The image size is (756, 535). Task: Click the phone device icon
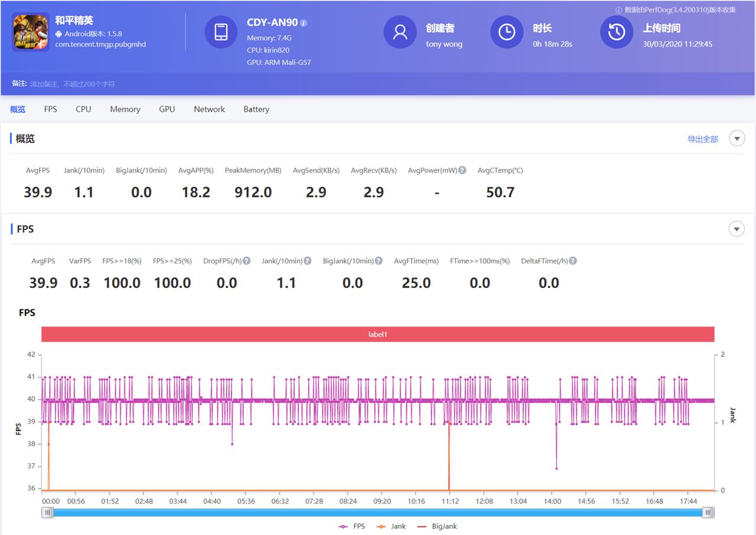221,32
